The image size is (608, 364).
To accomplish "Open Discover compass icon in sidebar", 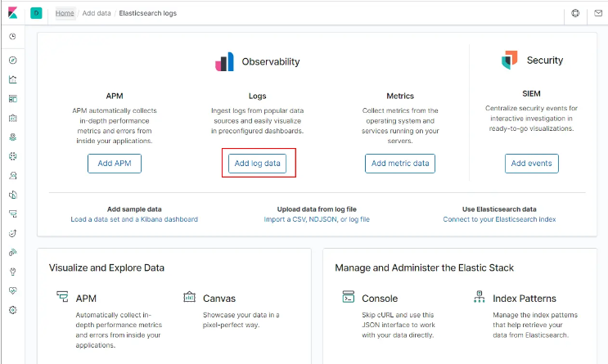I will 13,60.
